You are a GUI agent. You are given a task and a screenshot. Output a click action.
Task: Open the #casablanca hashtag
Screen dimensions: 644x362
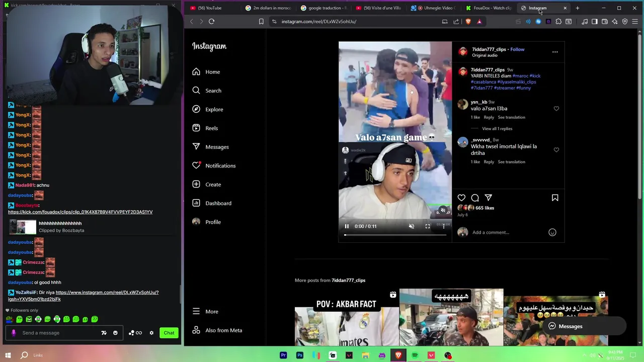point(484,82)
